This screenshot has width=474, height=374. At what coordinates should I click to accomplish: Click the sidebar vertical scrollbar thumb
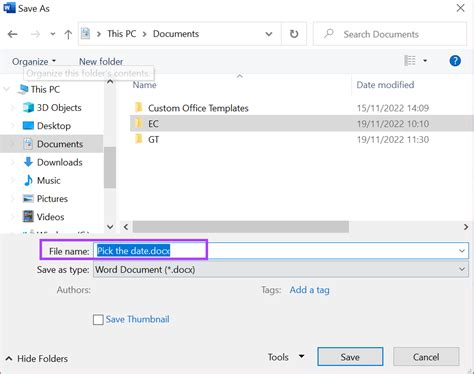point(110,167)
